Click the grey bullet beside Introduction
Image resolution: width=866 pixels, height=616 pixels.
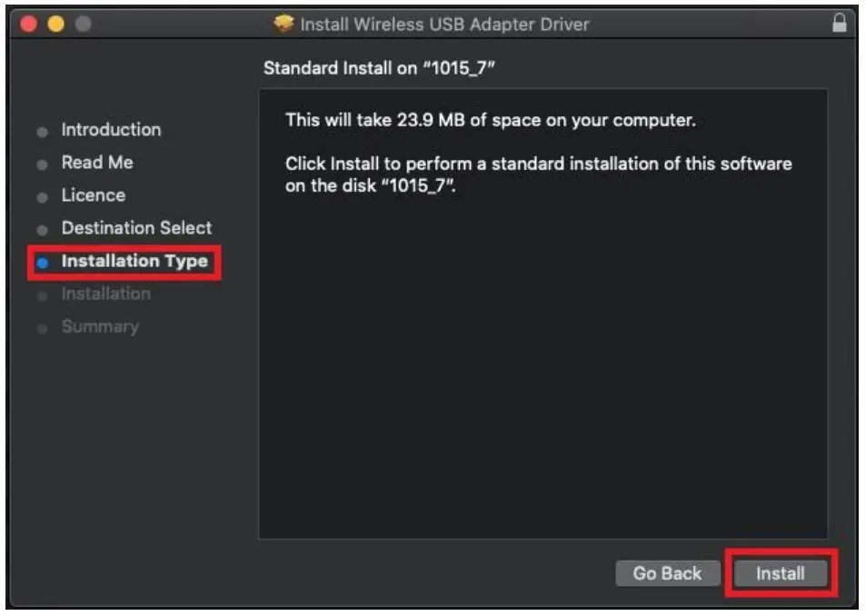pyautogui.click(x=42, y=132)
